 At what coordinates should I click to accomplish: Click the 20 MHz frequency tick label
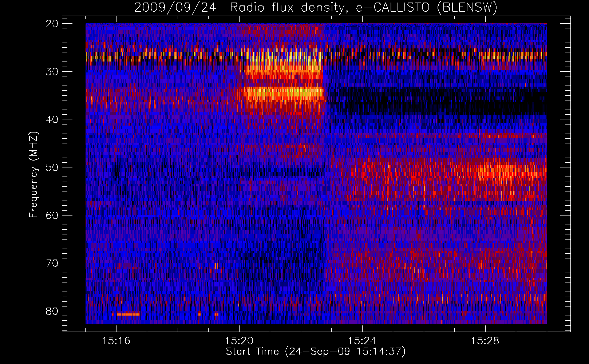(x=52, y=24)
